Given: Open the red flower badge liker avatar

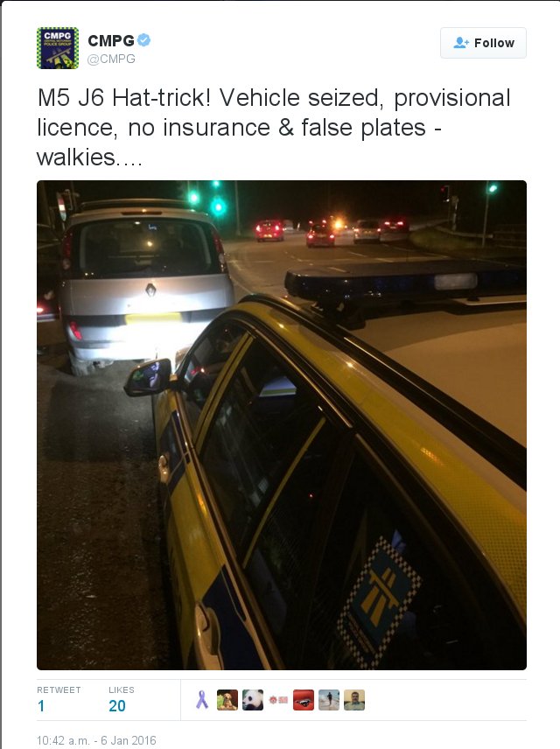Looking at the screenshot, I should [278, 700].
